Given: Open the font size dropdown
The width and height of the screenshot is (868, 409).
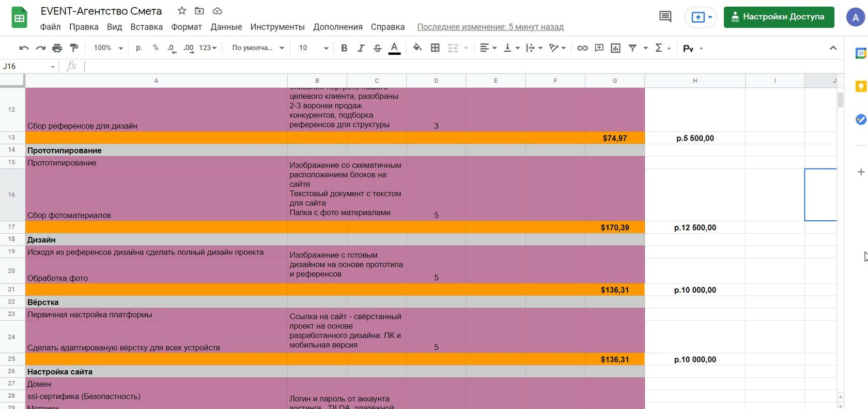Looking at the screenshot, I should pos(314,48).
